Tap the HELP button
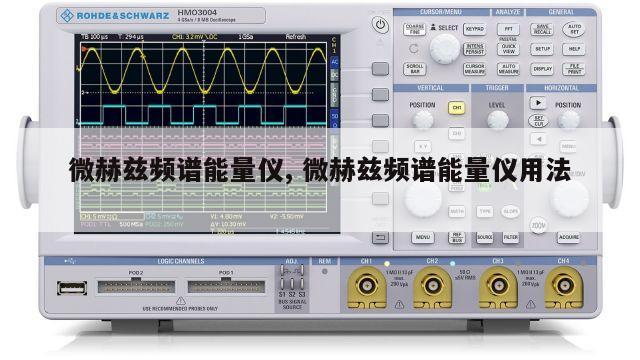640x360 pixels. pos(574,49)
